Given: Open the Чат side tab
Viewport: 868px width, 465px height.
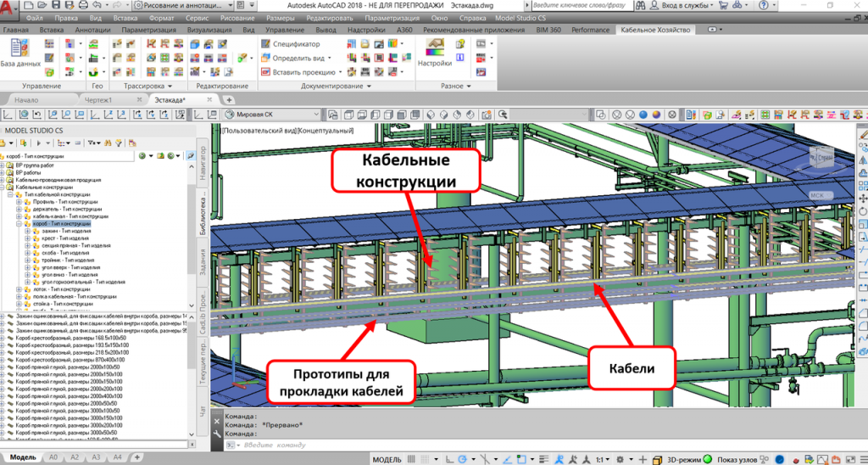Looking at the screenshot, I should 202,411.
